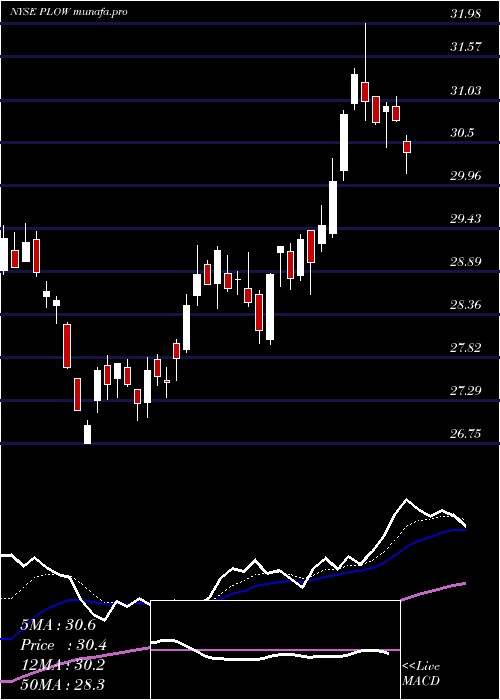This screenshot has height=700, width=500.
Task: Select the 30.5 price level label
Action: 462,133
